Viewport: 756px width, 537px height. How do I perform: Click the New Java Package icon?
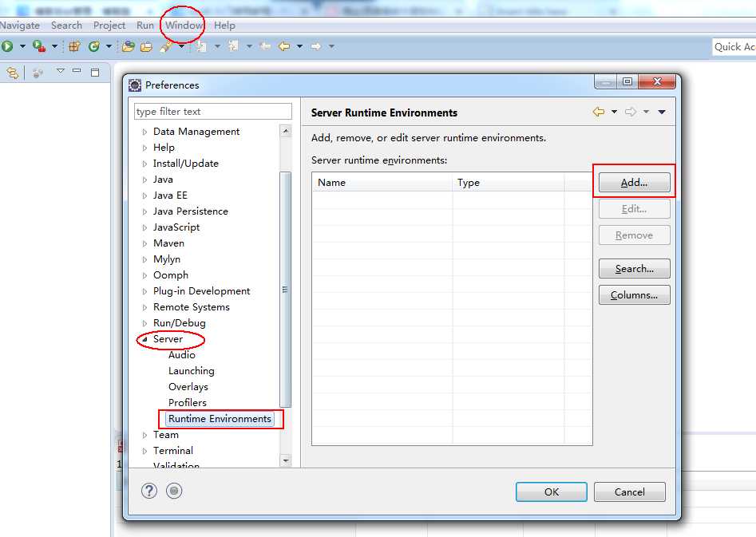coord(74,46)
